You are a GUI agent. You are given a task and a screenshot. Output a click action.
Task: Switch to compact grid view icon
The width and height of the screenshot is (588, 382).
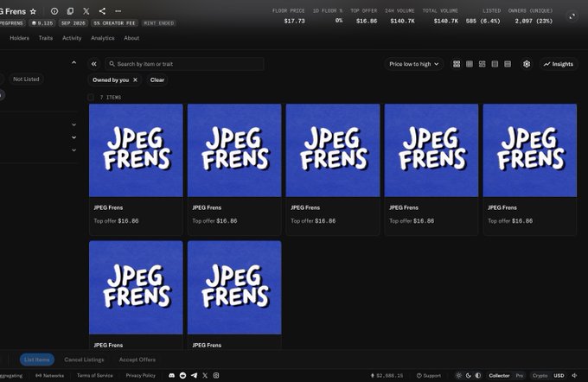(x=470, y=64)
